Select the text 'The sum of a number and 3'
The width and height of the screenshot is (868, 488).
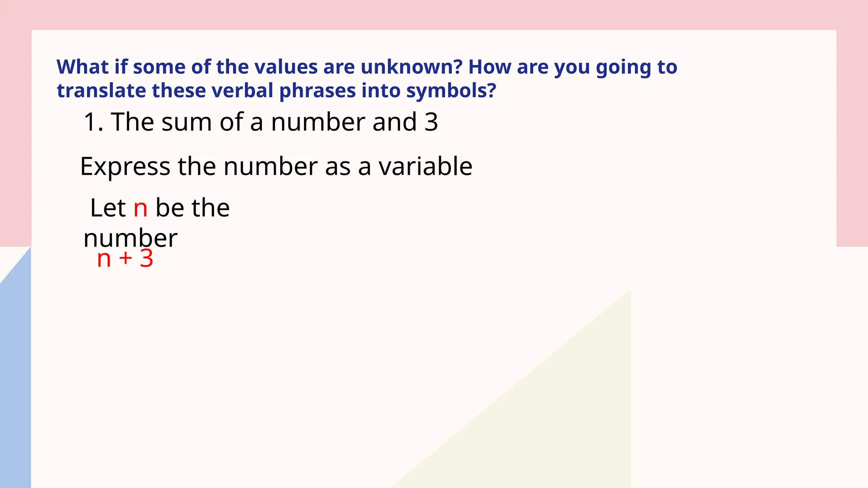[x=274, y=122]
